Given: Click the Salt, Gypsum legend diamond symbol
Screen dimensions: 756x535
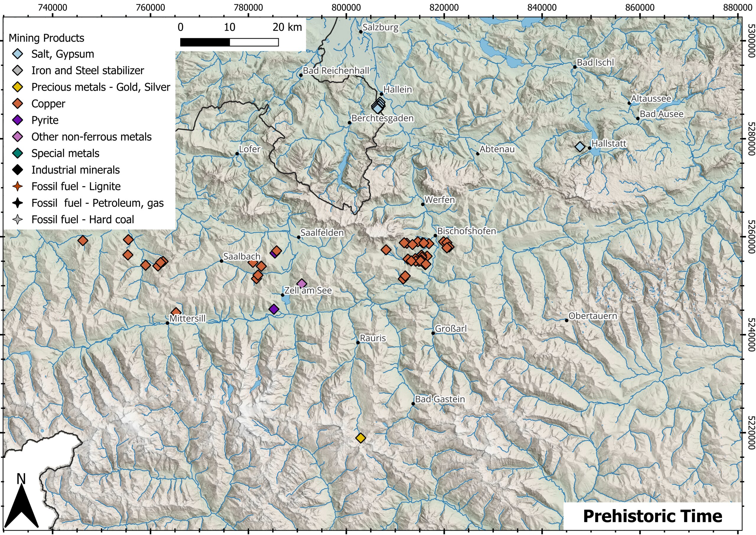Looking at the screenshot, I should point(17,54).
